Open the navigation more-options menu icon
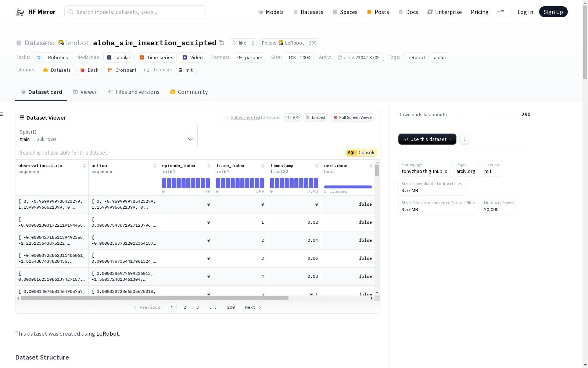This screenshot has height=368, width=588. click(501, 12)
